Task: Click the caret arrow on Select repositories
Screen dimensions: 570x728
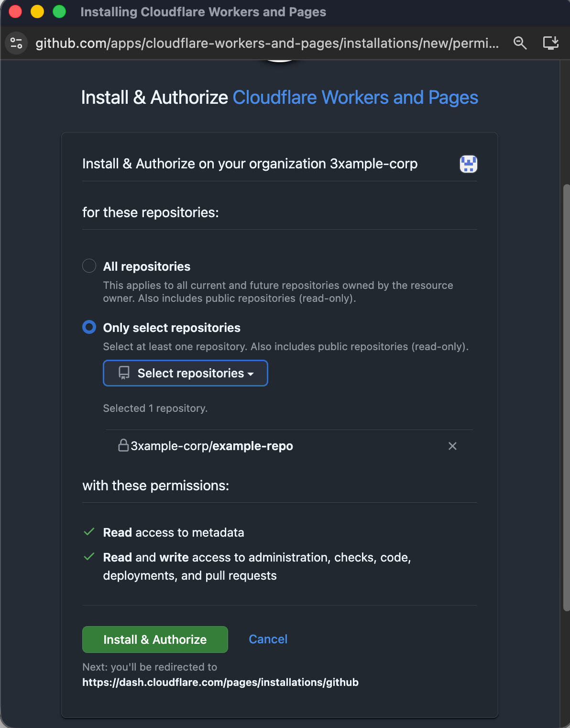Action: coord(251,374)
